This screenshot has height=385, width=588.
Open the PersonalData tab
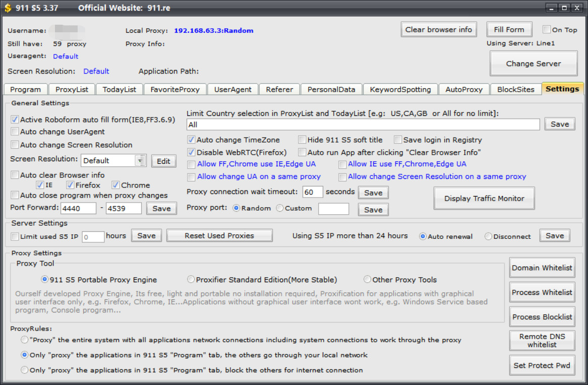point(331,89)
